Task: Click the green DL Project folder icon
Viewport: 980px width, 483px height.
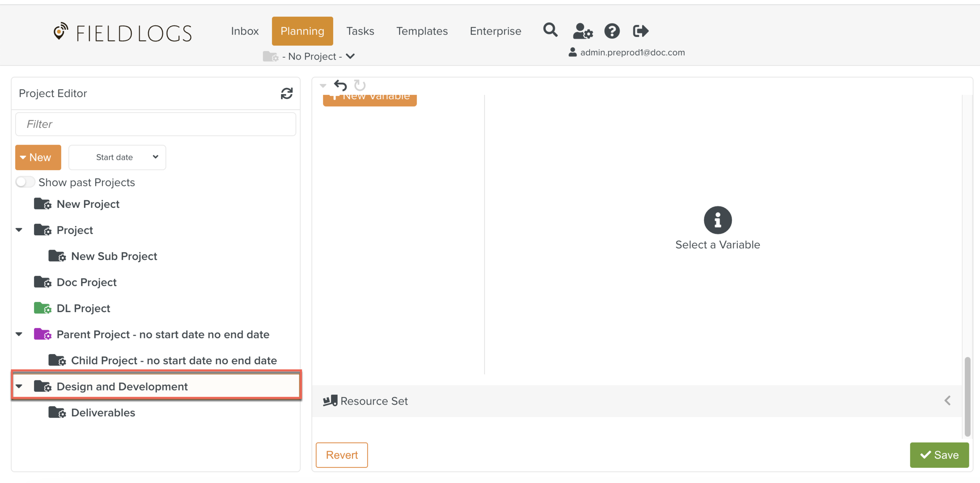Action: tap(42, 308)
